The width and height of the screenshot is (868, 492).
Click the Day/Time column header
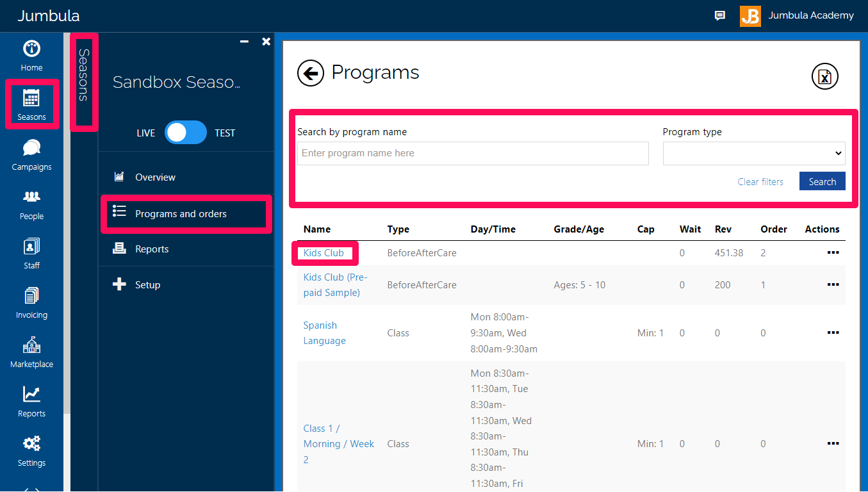(x=493, y=229)
